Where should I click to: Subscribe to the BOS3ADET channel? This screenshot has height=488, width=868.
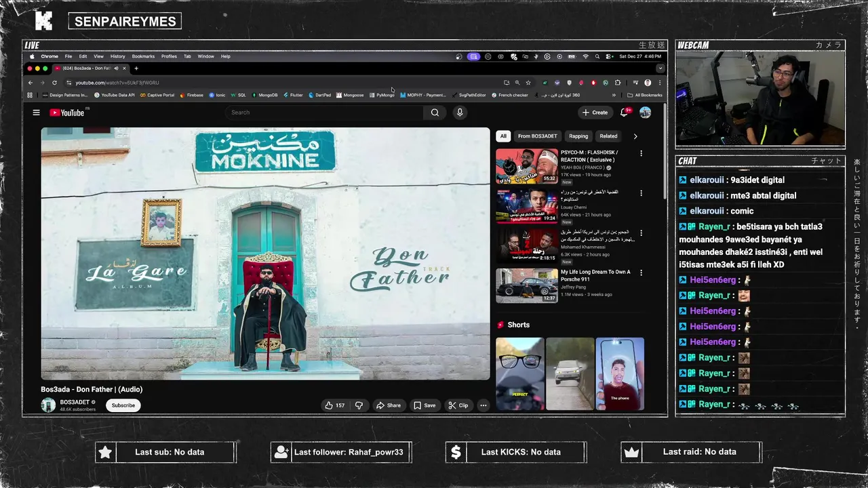point(123,405)
